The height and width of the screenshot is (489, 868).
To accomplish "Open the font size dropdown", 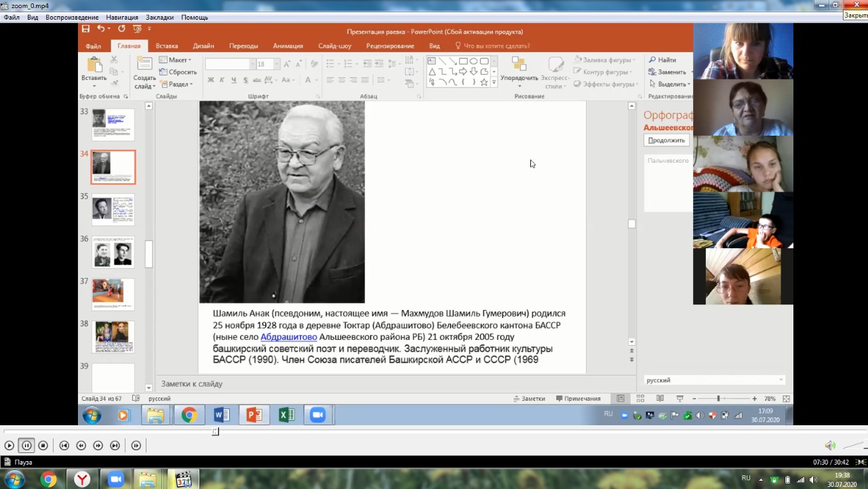I will 276,64.
